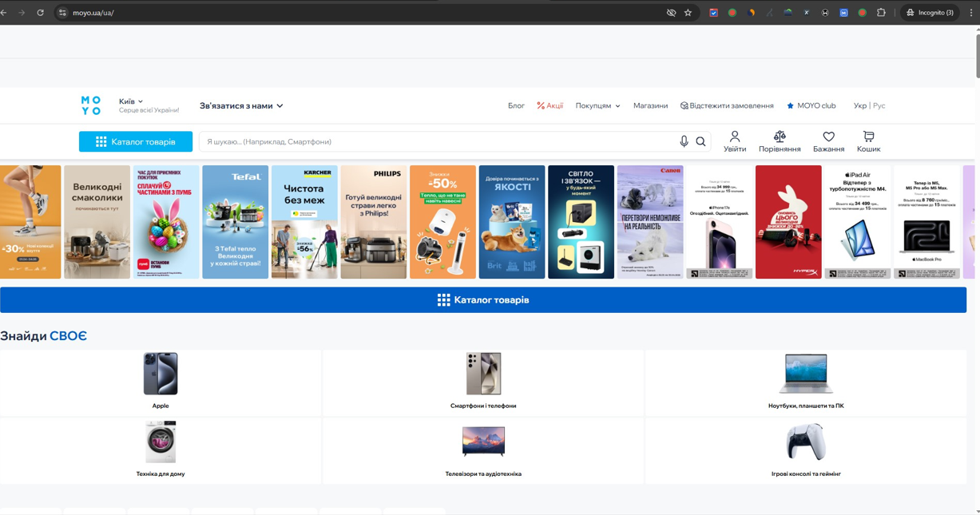Open the Магазини stores link
980x515 pixels.
(x=650, y=105)
